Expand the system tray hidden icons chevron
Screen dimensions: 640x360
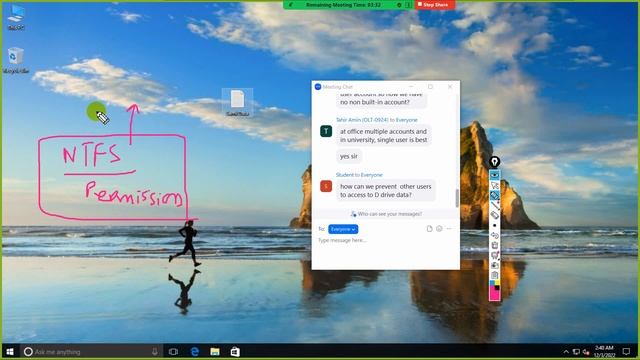tap(566, 351)
